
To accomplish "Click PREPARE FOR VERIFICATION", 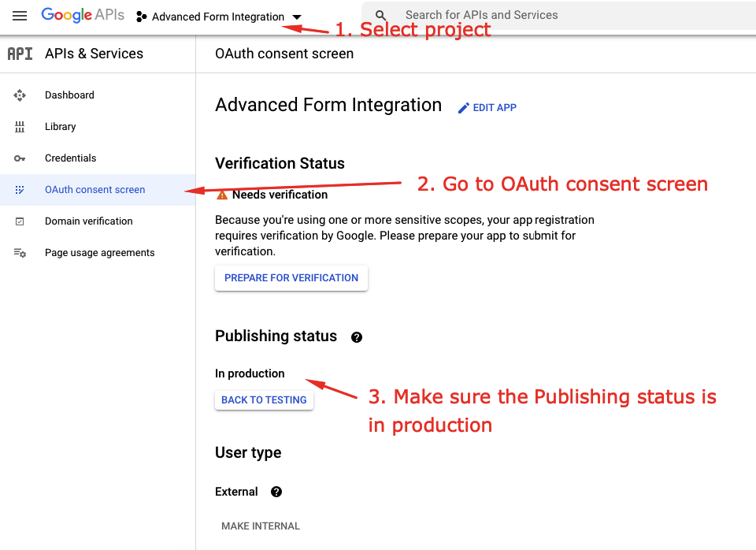I will tap(291, 277).
